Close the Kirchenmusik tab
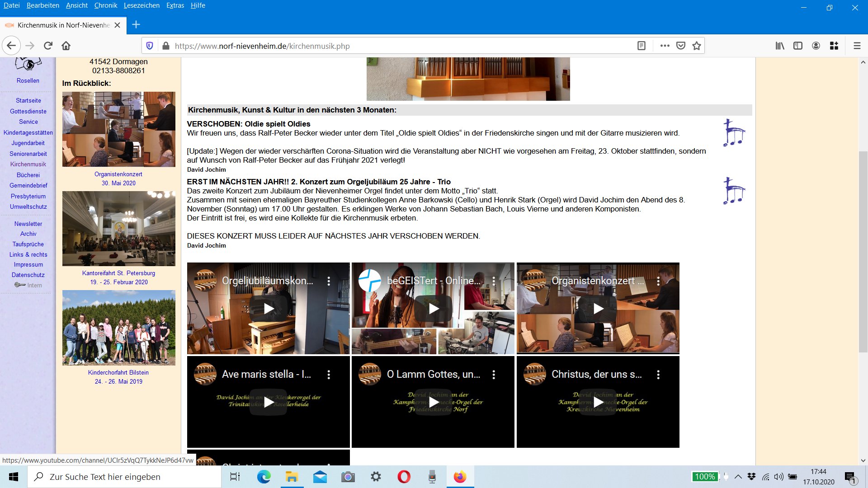The image size is (868, 488). coord(117,25)
